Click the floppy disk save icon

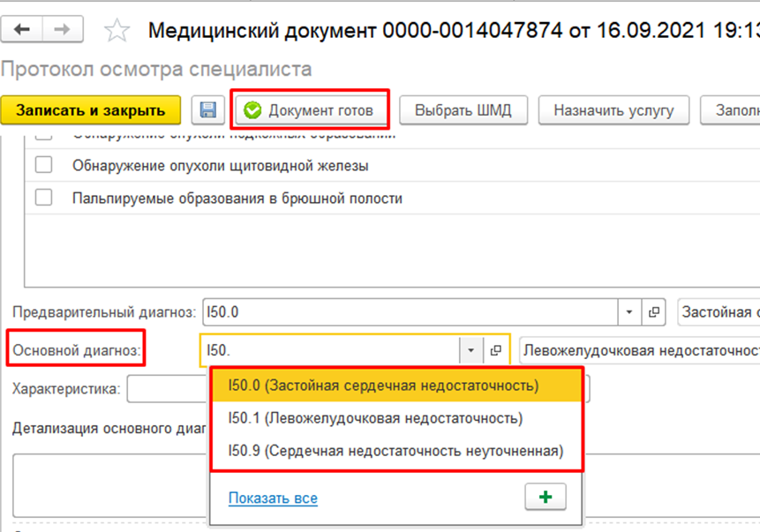(x=208, y=110)
